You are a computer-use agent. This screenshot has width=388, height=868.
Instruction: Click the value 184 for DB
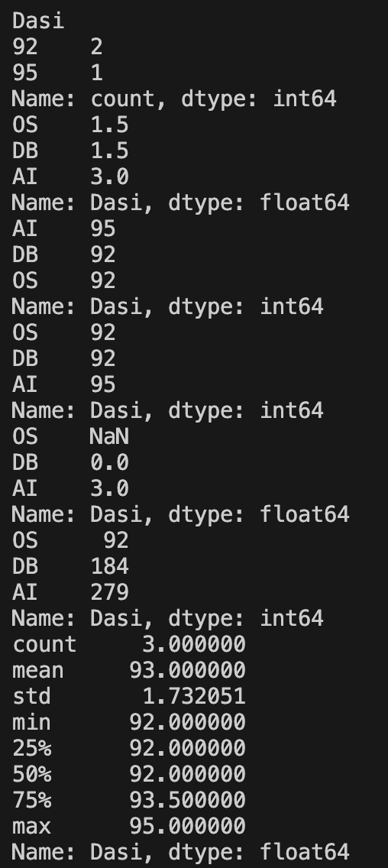[x=109, y=565]
